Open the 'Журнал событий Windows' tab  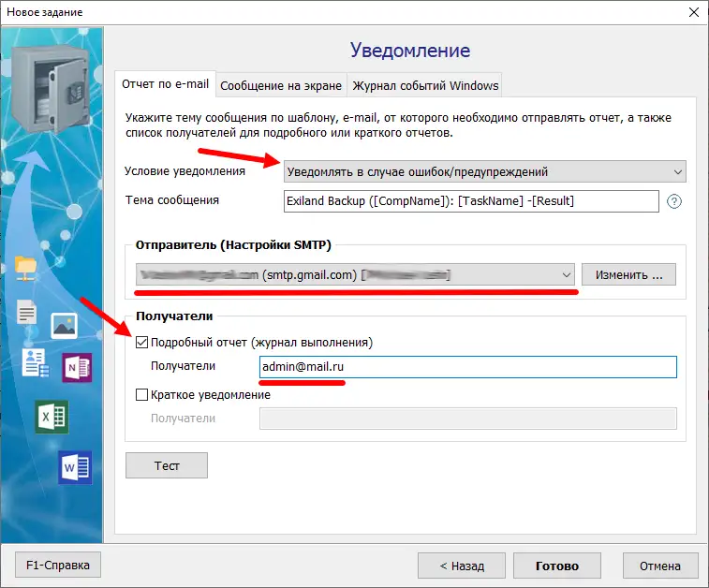[x=424, y=86]
